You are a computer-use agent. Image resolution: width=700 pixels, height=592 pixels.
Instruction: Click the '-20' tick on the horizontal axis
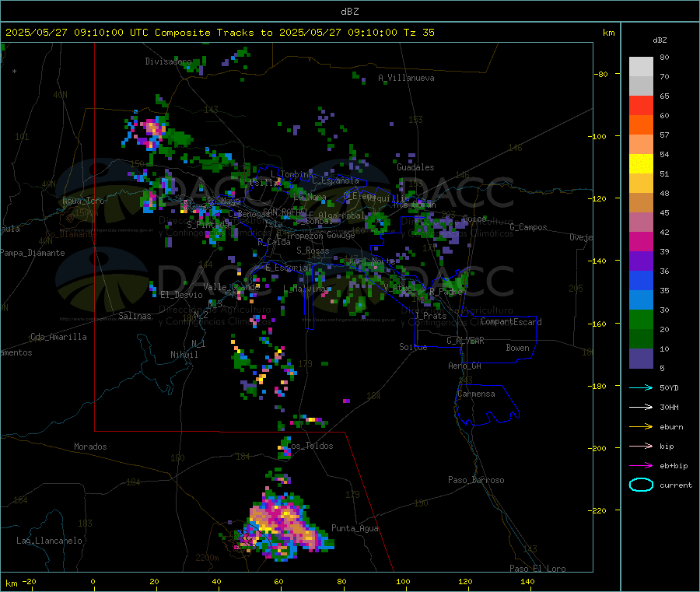29,581
